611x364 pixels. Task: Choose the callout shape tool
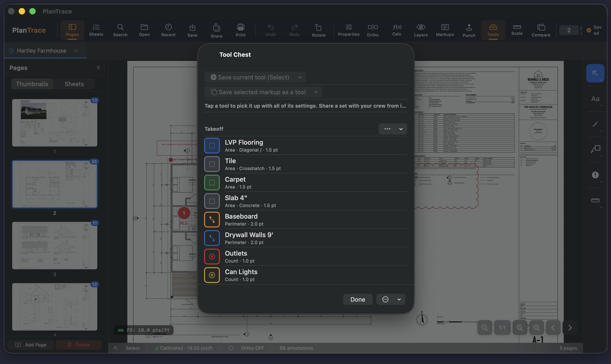pos(595,150)
